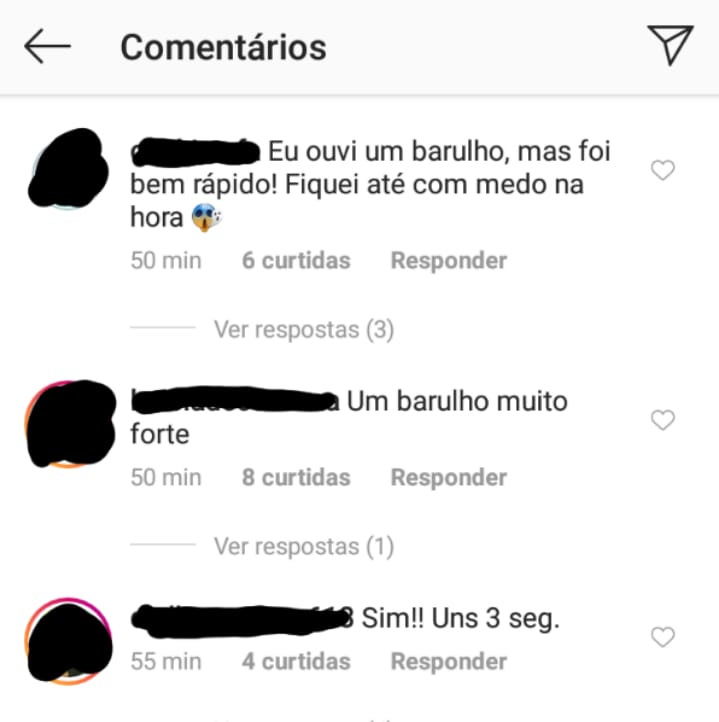View the 4 curtidas list
719x722 pixels.
pos(296,662)
